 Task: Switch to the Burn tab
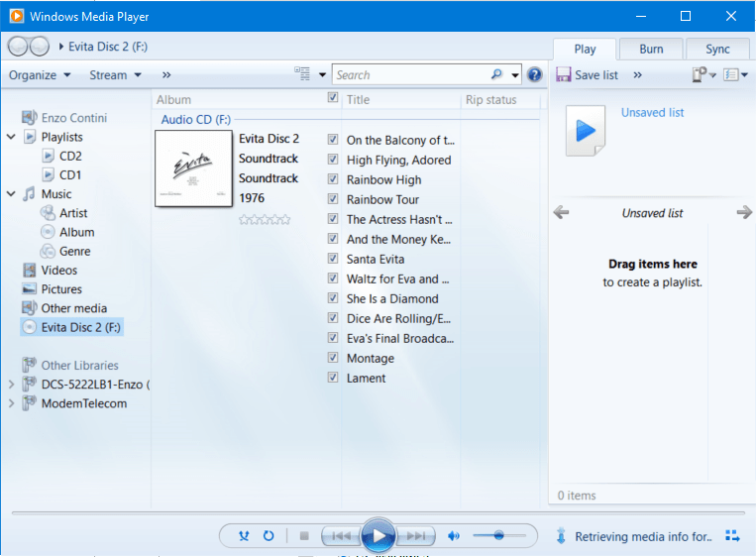(x=651, y=49)
